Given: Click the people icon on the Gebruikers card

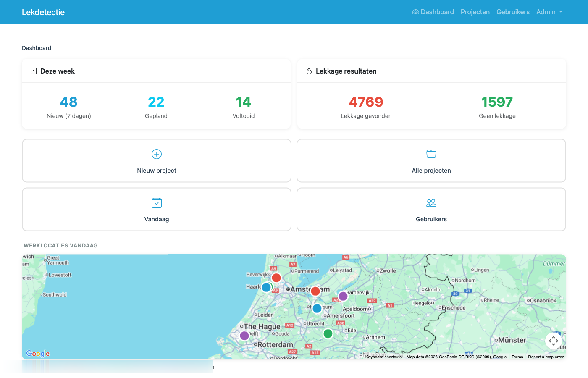Looking at the screenshot, I should 431,203.
